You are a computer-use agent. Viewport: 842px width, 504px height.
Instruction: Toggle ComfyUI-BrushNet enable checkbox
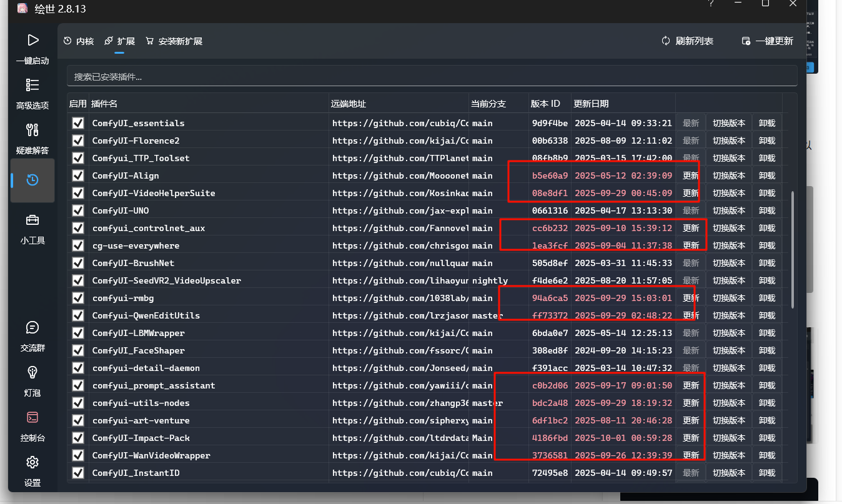[78, 263]
